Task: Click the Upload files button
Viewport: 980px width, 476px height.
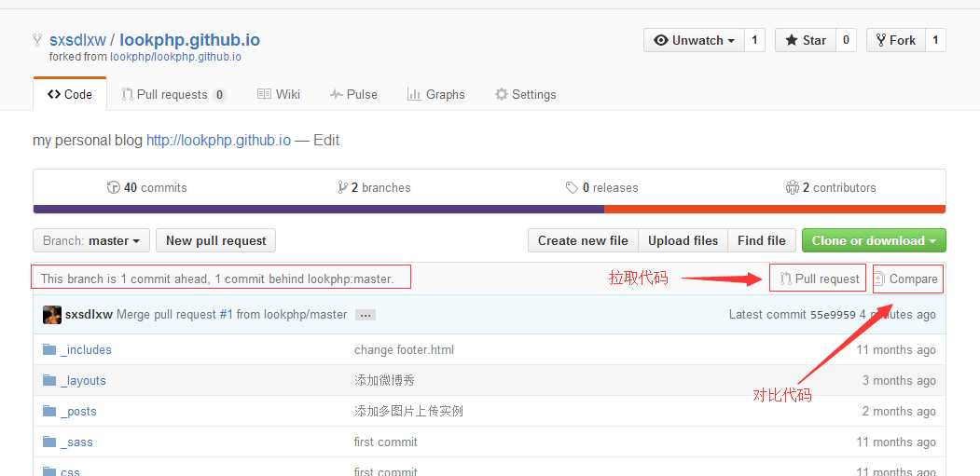Action: [x=683, y=240]
